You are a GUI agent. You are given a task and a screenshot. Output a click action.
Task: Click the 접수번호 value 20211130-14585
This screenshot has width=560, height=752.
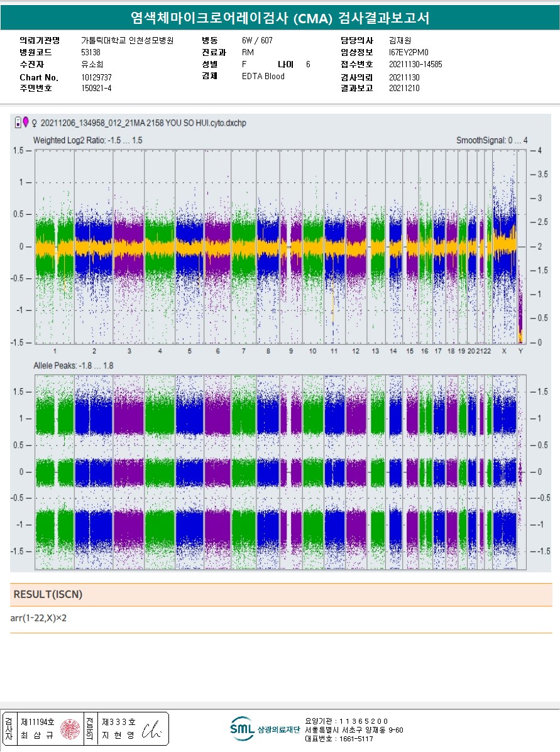coord(415,64)
